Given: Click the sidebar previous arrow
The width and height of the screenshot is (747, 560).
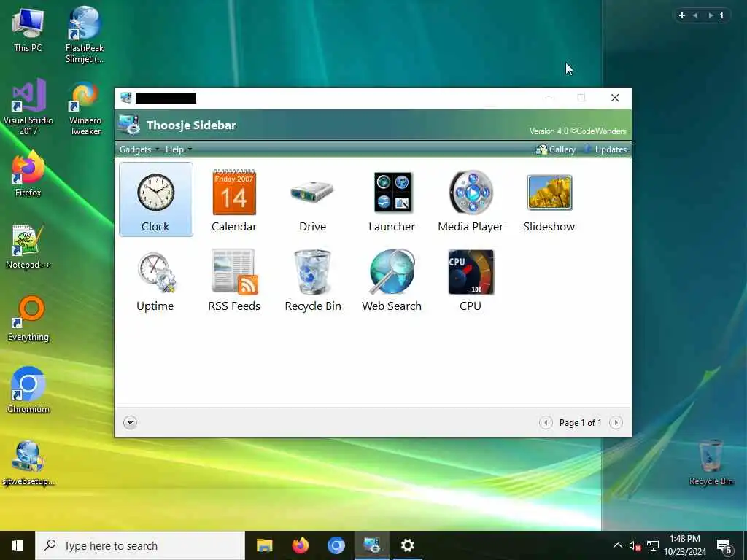Looking at the screenshot, I should tap(695, 15).
